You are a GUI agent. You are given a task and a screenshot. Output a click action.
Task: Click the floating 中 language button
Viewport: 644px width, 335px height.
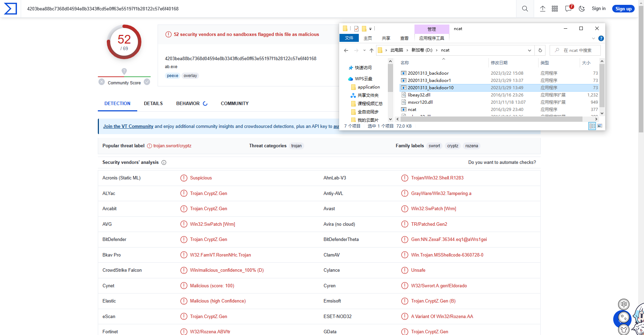pyautogui.click(x=624, y=305)
